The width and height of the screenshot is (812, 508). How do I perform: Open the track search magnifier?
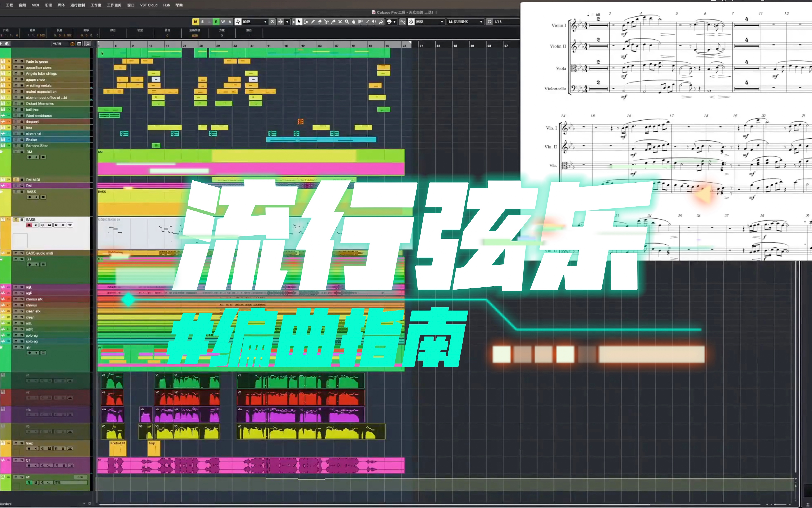point(88,44)
